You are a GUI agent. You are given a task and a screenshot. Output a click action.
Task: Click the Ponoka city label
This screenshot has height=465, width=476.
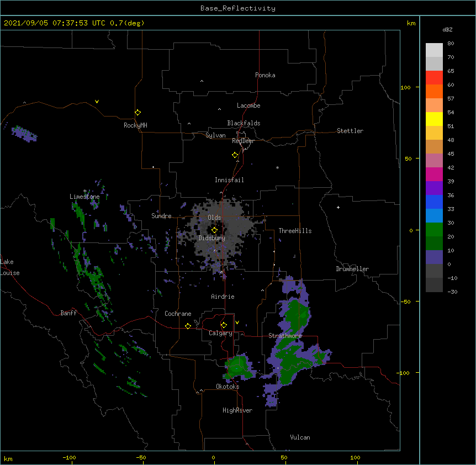coord(265,75)
